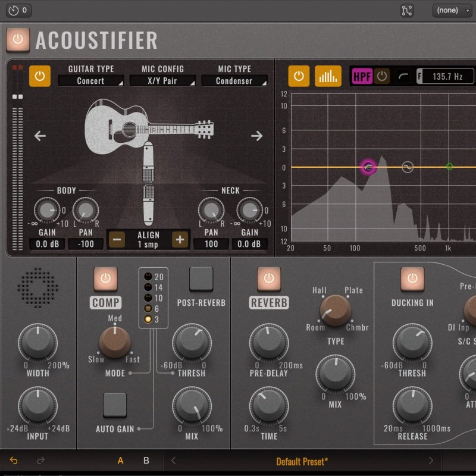Viewport: 476px width, 476px height.
Task: Click the Neck Gain knob
Action: [249, 210]
